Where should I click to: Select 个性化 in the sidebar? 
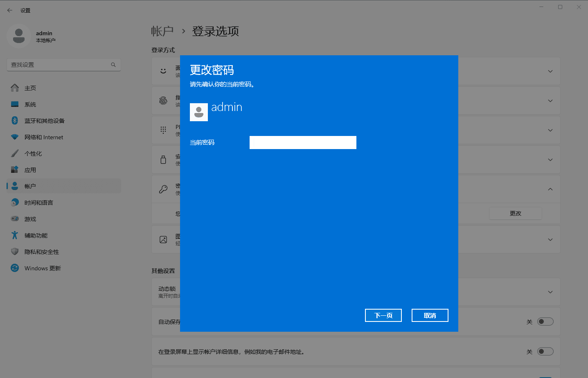(64, 154)
